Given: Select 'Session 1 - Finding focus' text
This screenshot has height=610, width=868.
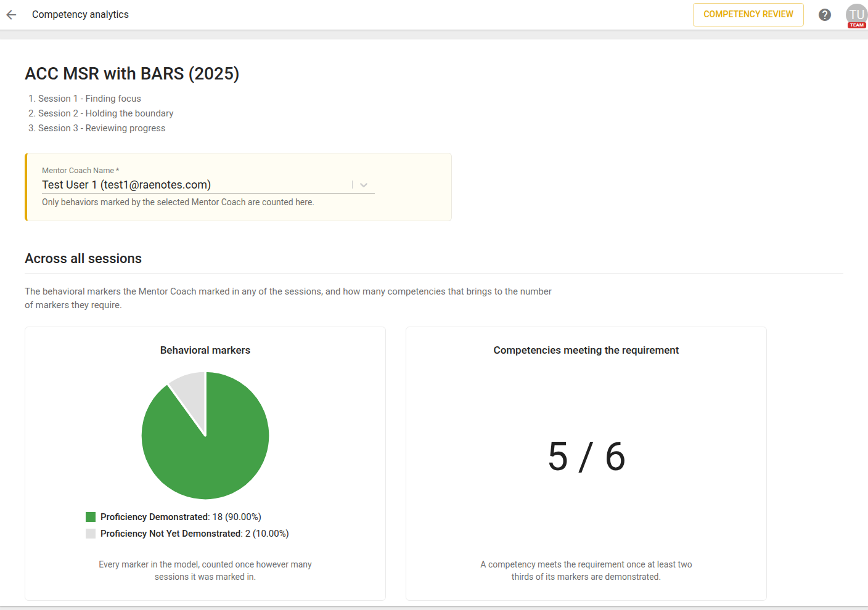Looking at the screenshot, I should (x=89, y=99).
